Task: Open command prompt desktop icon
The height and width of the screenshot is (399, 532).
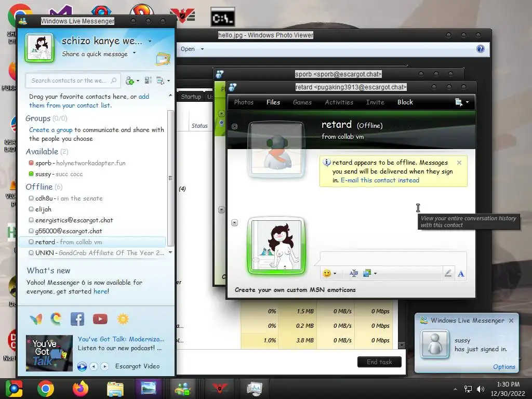Action: [x=222, y=17]
